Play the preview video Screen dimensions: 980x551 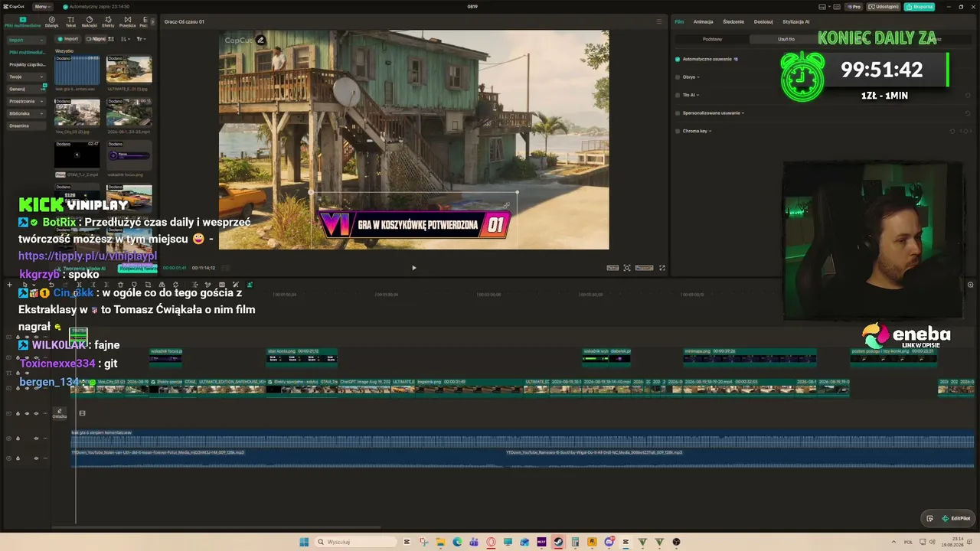tap(414, 268)
